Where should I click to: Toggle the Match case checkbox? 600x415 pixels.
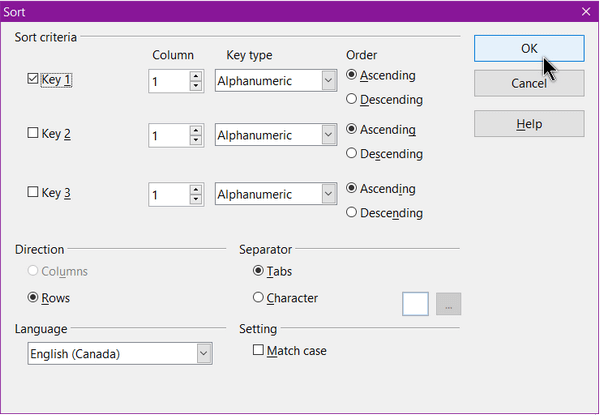[x=258, y=350]
